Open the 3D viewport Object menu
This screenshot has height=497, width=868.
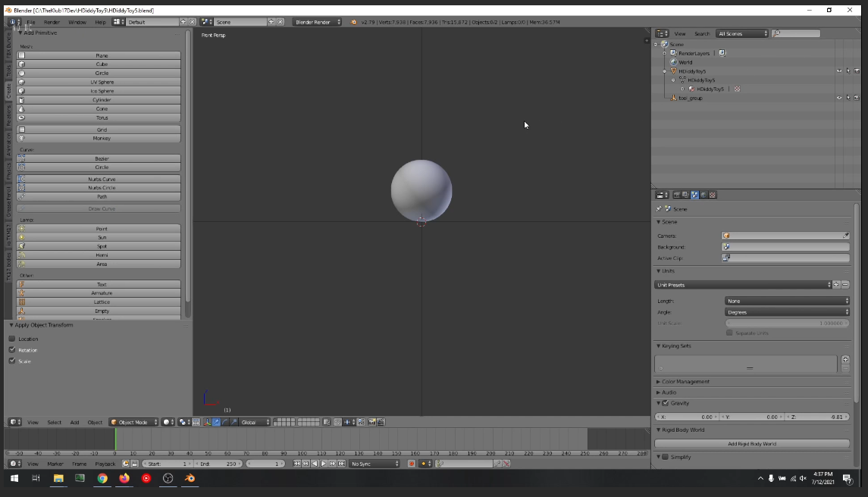coord(95,422)
